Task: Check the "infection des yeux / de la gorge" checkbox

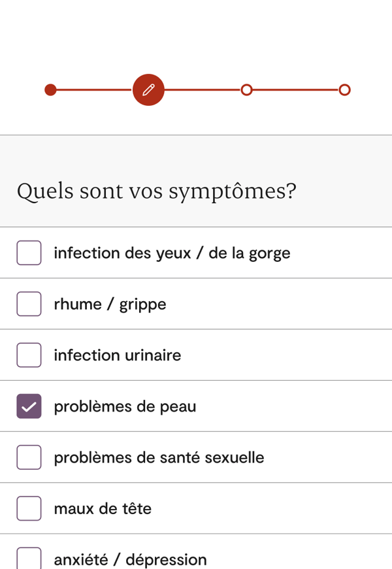Action: [x=29, y=253]
